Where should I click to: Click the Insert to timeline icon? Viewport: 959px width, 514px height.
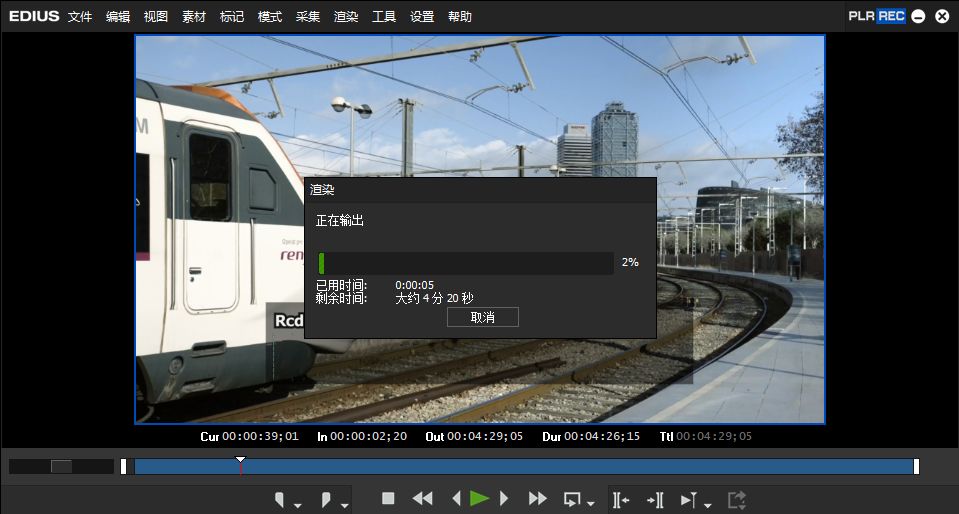pyautogui.click(x=620, y=499)
